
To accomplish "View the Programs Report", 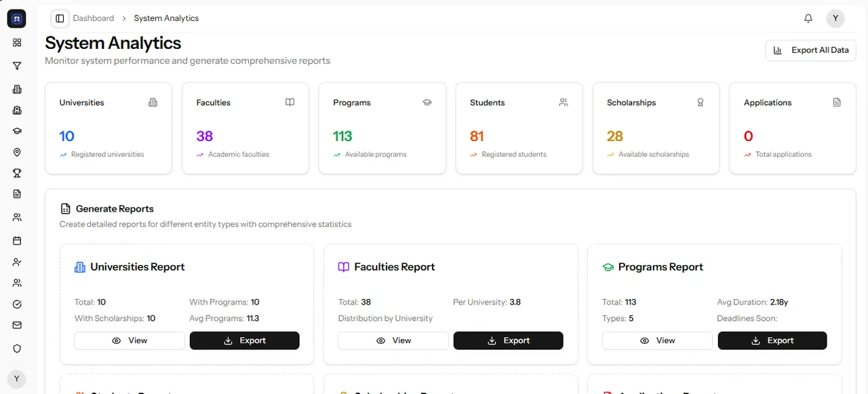I will point(657,340).
